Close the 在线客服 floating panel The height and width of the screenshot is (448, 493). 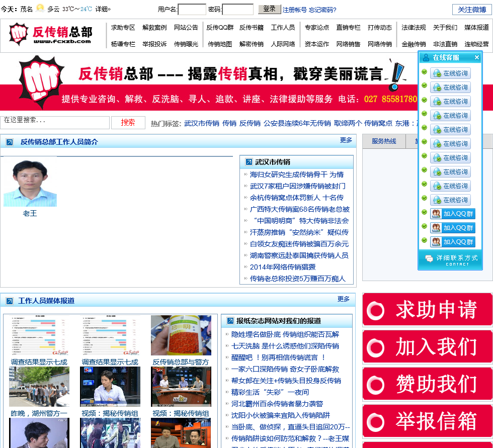click(477, 57)
